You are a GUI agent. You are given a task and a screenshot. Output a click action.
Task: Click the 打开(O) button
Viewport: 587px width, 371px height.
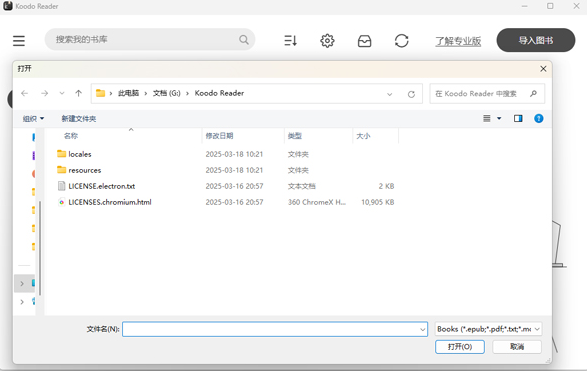460,347
